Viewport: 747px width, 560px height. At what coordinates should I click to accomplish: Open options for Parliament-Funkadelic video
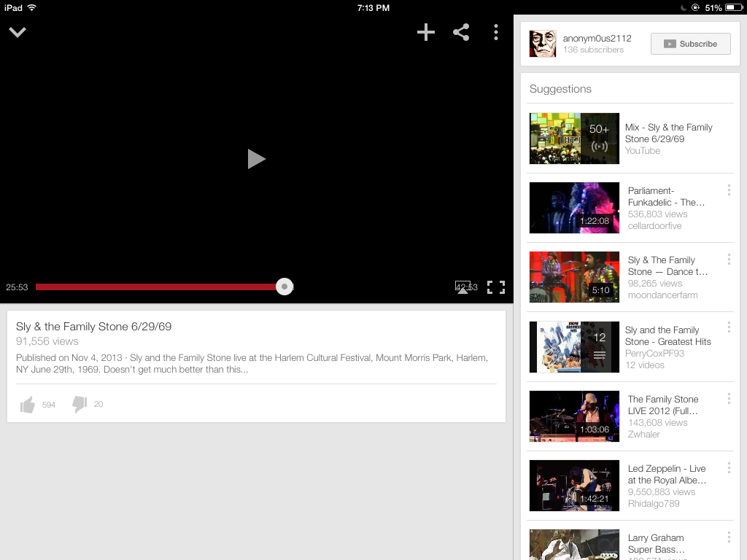728,190
